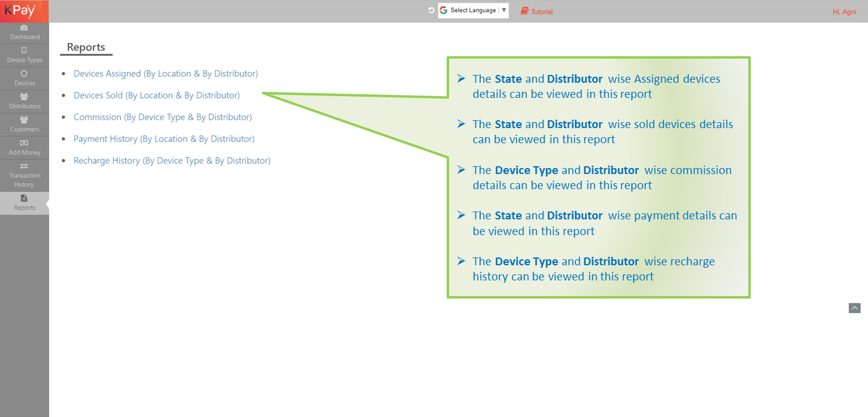
Task: Open the Recharge History report
Action: 172,161
